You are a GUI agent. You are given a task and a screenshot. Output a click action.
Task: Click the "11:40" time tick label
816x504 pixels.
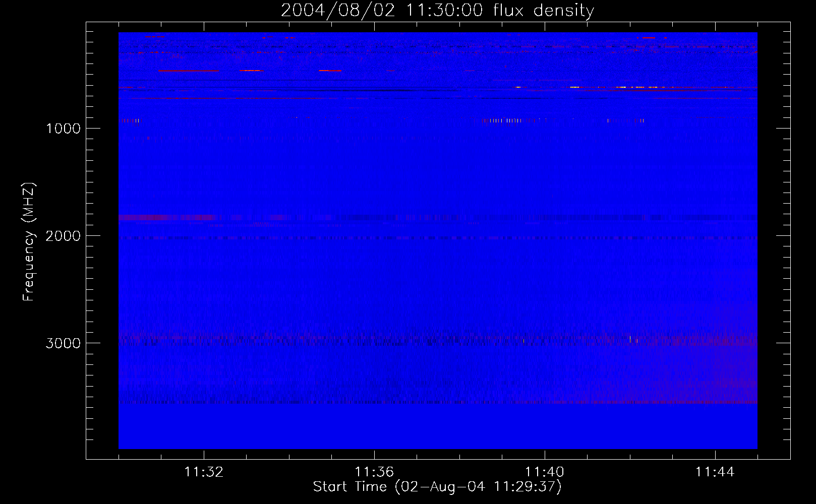(x=545, y=472)
